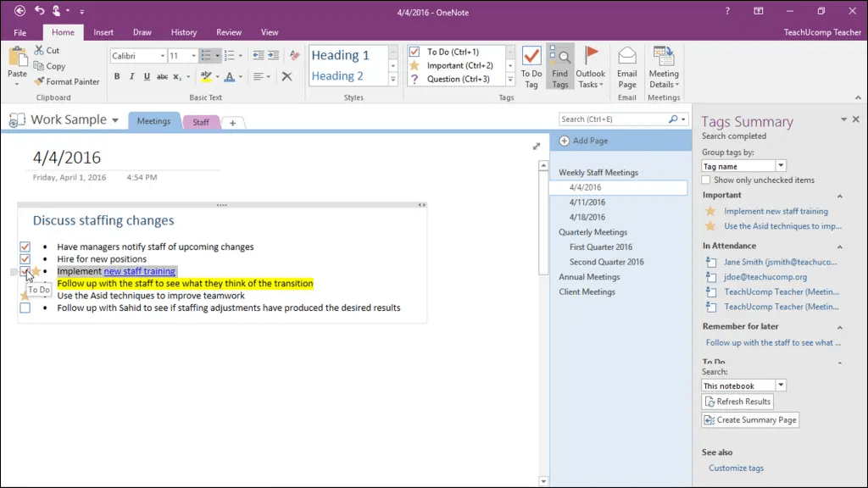Open the 'Tag name' grouping dropdown
868x488 pixels.
pyautogui.click(x=779, y=164)
